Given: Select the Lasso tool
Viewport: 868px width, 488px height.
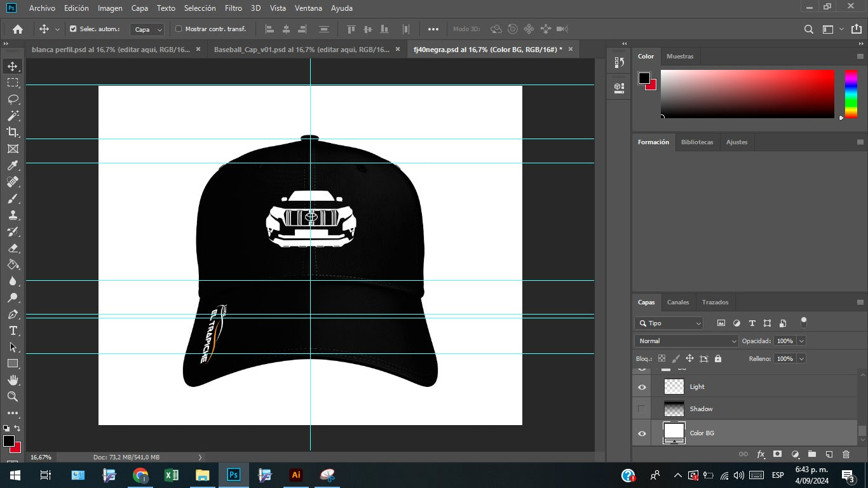Looking at the screenshot, I should [x=13, y=99].
